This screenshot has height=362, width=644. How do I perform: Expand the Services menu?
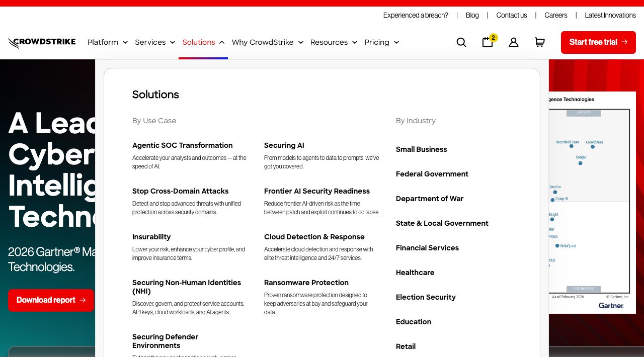coord(155,42)
